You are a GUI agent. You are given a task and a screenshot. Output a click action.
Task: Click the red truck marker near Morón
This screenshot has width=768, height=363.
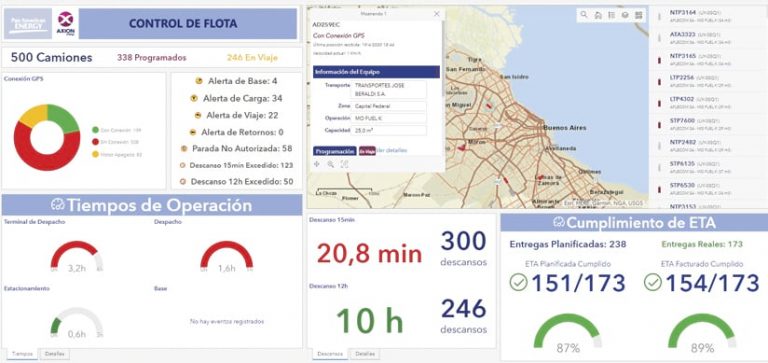(461, 147)
